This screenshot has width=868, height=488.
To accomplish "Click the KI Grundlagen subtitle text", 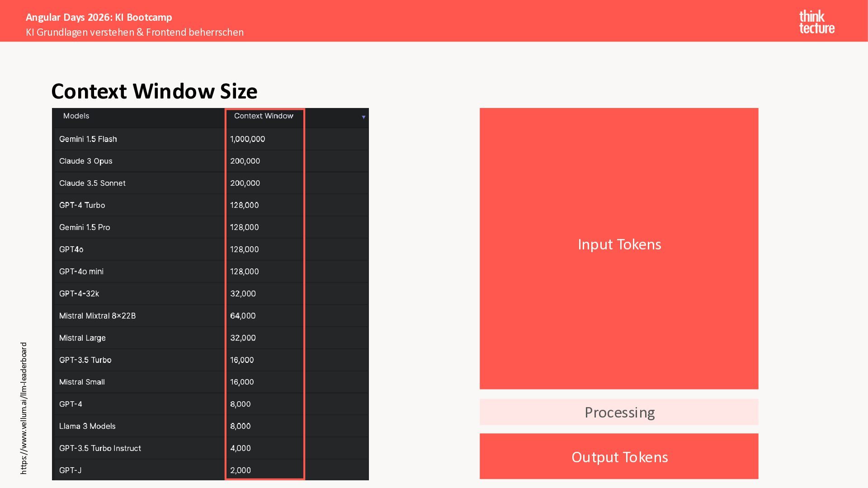I will [135, 33].
